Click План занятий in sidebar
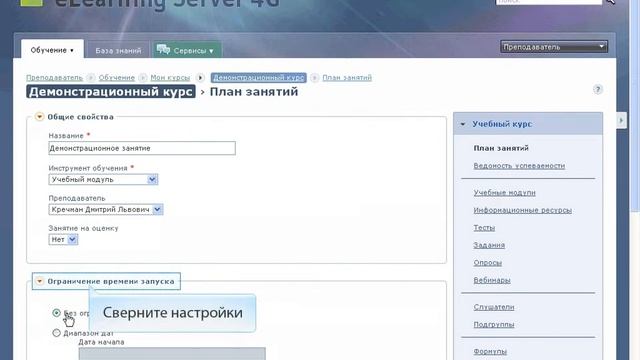The height and width of the screenshot is (360, 640). [501, 148]
